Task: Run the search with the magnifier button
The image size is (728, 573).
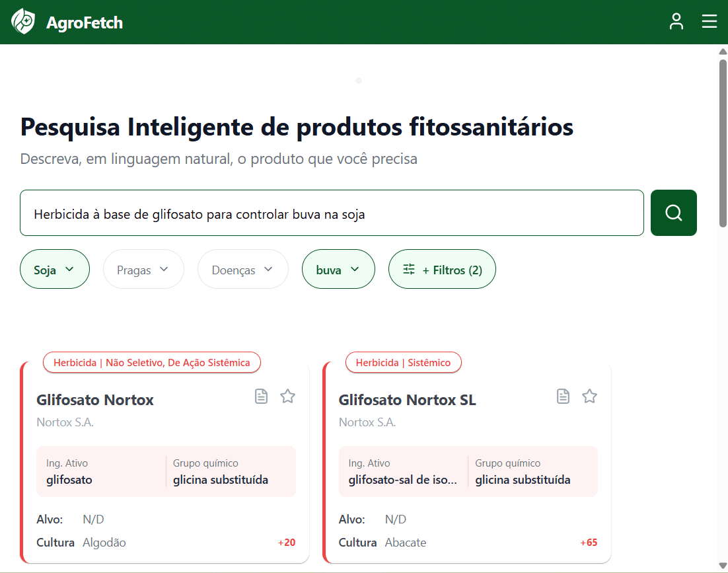Action: [x=673, y=212]
